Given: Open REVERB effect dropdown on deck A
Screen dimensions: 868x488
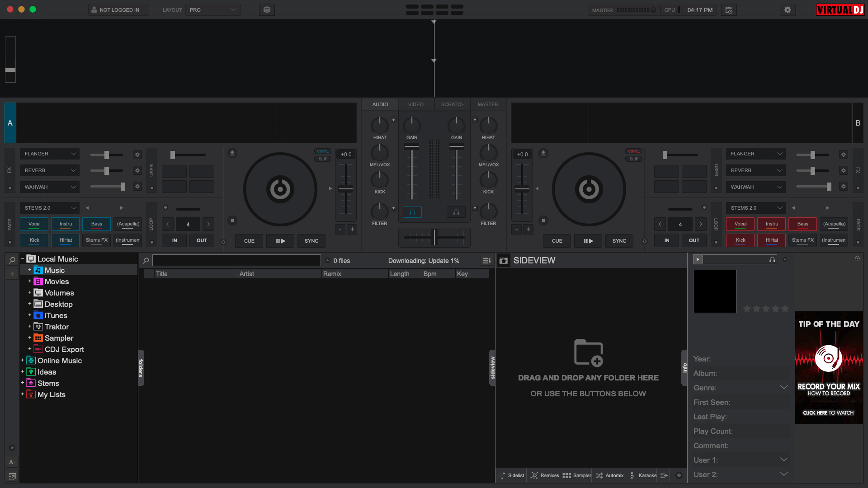Looking at the screenshot, I should tap(49, 171).
